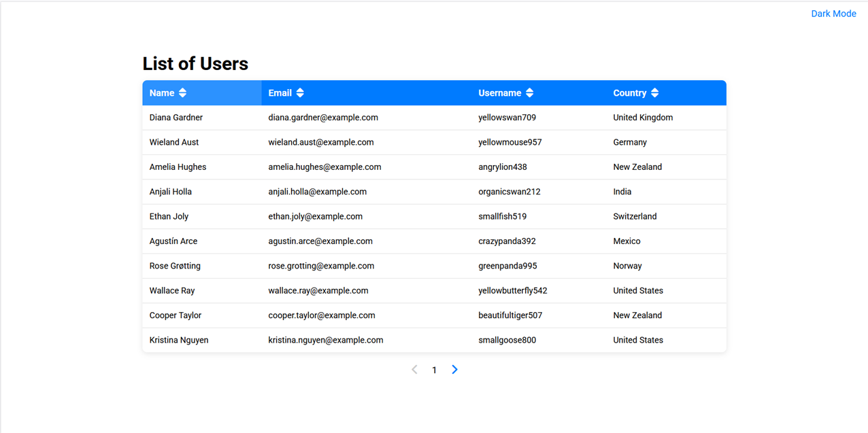The height and width of the screenshot is (433, 868).
Task: Select the Kristina Nguyen row name
Action: (x=179, y=340)
